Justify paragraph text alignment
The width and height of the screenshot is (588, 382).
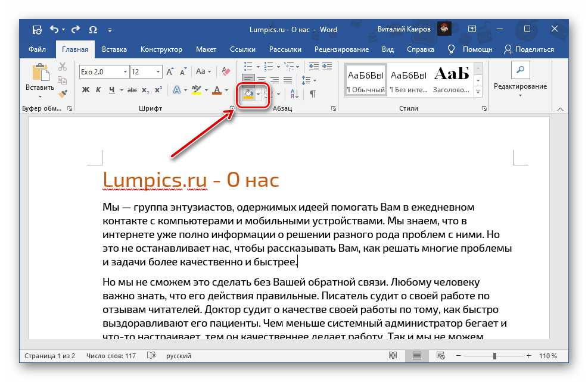pos(288,80)
